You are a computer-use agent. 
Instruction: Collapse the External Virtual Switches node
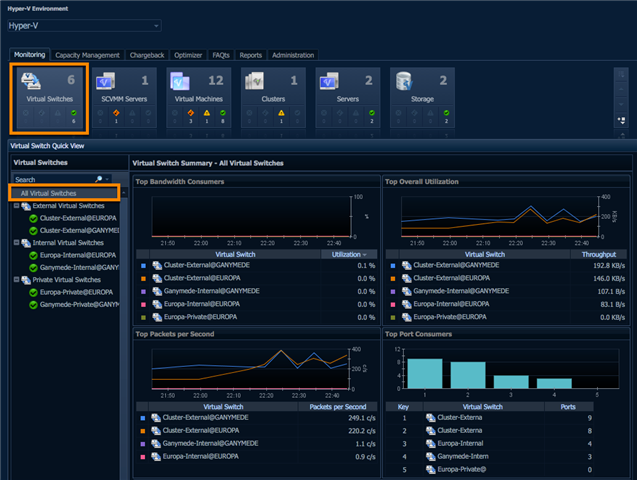(16, 205)
